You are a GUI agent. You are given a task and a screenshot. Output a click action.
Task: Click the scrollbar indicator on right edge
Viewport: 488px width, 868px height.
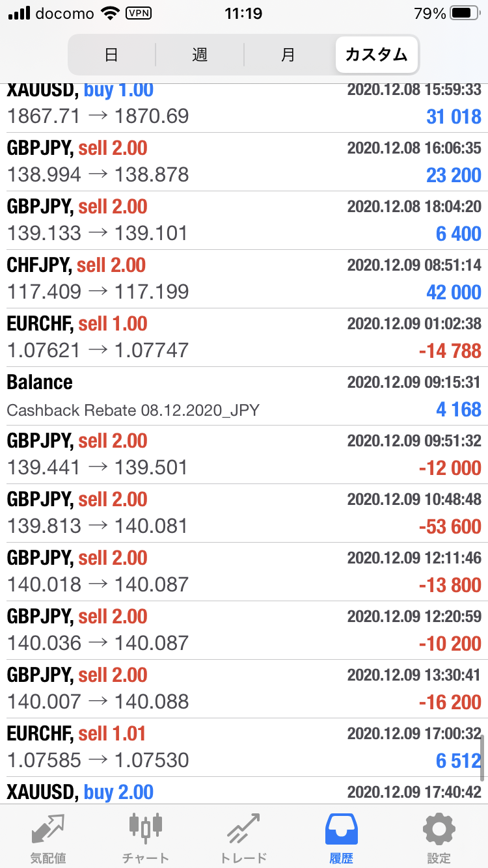coord(482,758)
